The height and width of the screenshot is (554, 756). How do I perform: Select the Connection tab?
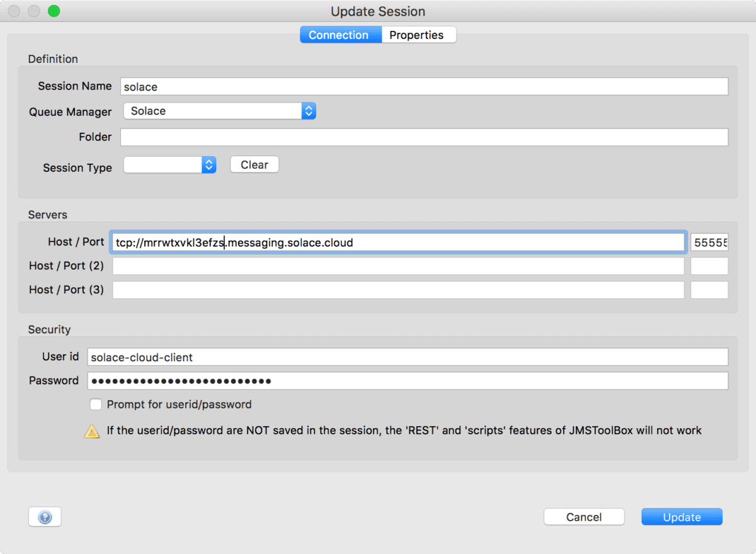[340, 35]
